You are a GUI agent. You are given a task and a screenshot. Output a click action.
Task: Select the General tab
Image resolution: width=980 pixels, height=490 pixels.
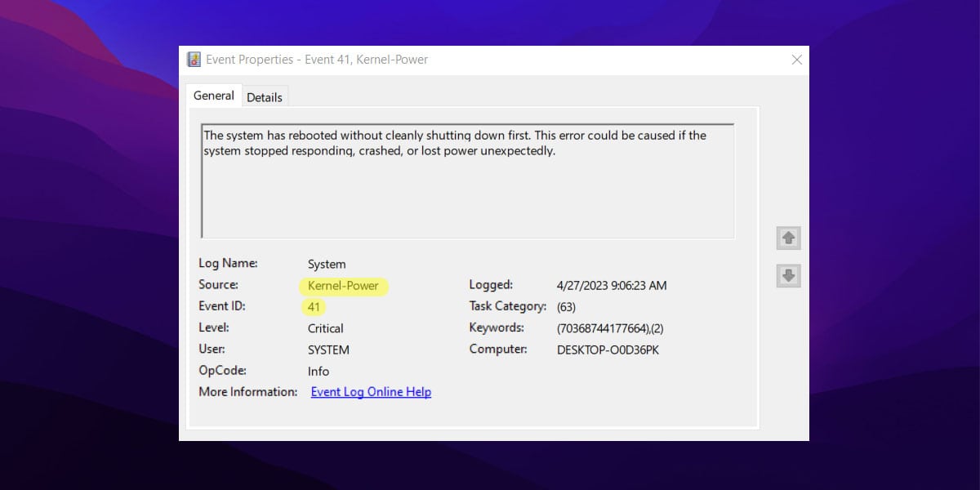(213, 96)
